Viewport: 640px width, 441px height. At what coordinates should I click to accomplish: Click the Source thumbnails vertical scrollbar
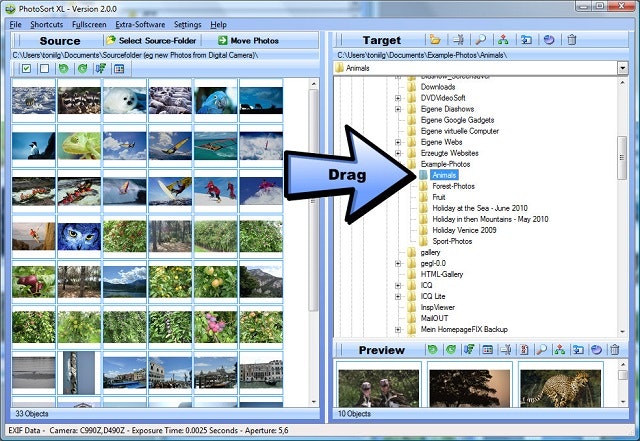tap(313, 200)
